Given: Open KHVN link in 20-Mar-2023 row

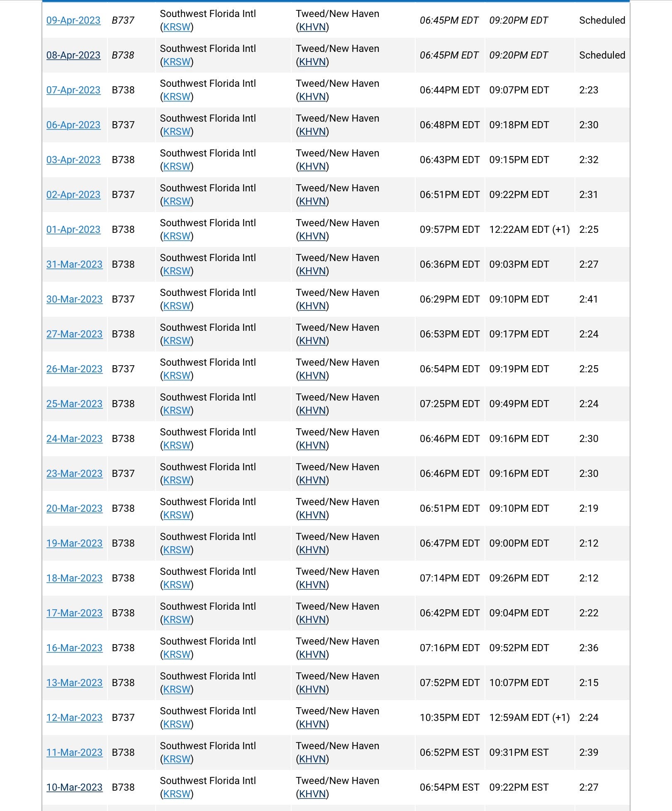Looking at the screenshot, I should (312, 515).
